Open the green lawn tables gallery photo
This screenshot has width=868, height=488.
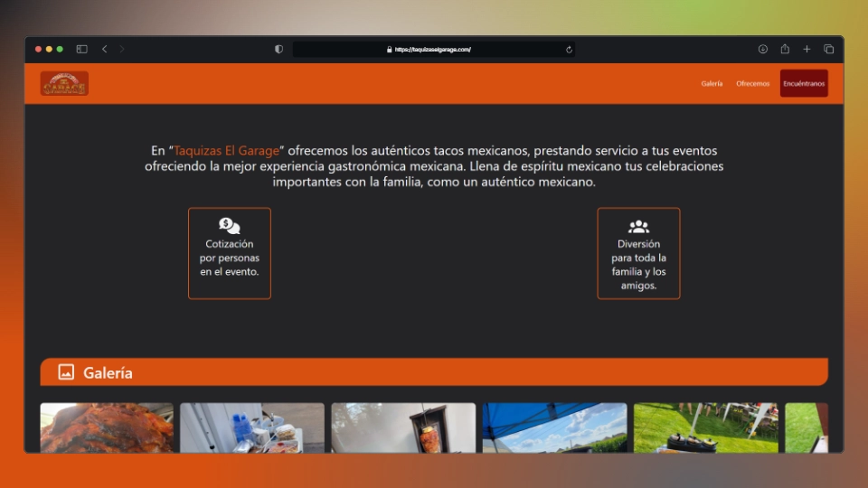pyautogui.click(x=706, y=427)
